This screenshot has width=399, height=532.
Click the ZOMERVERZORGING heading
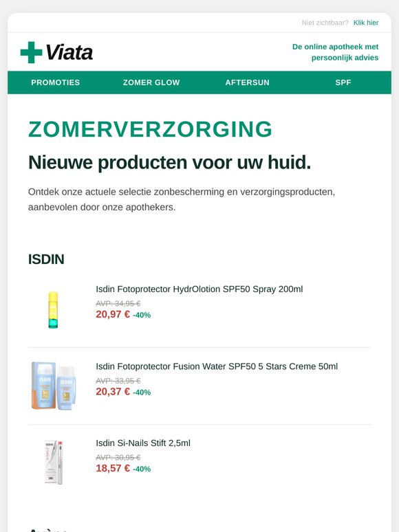(x=150, y=129)
